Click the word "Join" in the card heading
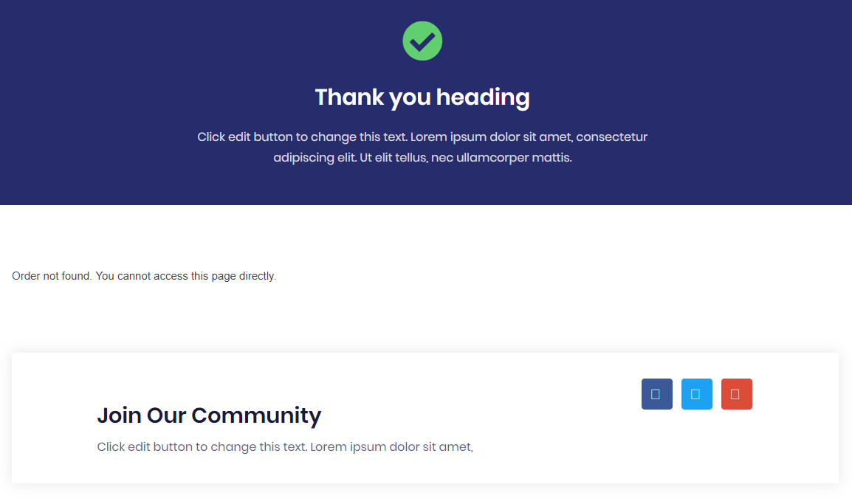This screenshot has width=852, height=504. coord(119,415)
